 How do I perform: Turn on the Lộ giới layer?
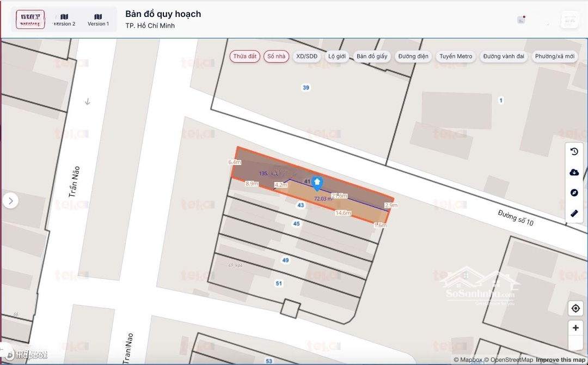point(337,57)
